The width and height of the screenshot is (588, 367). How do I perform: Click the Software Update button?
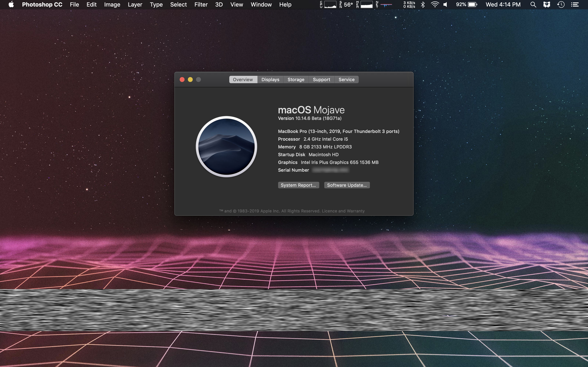(347, 185)
